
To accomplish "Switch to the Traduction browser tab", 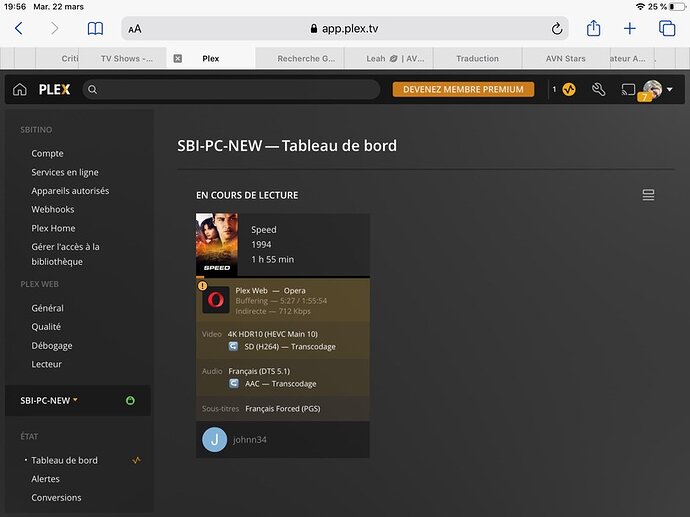I will [477, 59].
